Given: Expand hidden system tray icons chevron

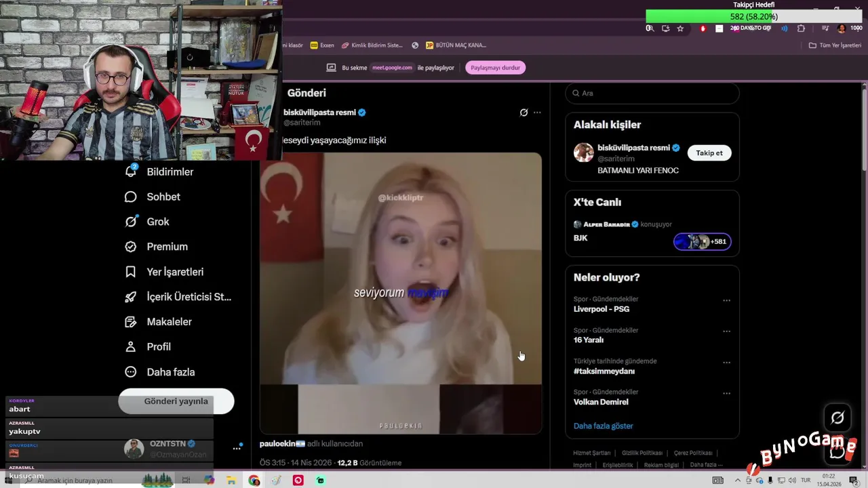Looking at the screenshot, I should coord(738,481).
